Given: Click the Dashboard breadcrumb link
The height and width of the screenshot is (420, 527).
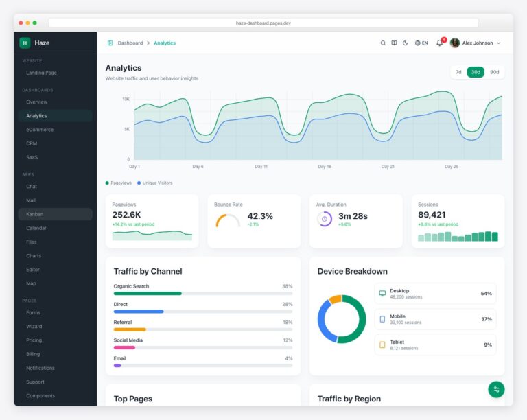Looking at the screenshot, I should (x=130, y=43).
